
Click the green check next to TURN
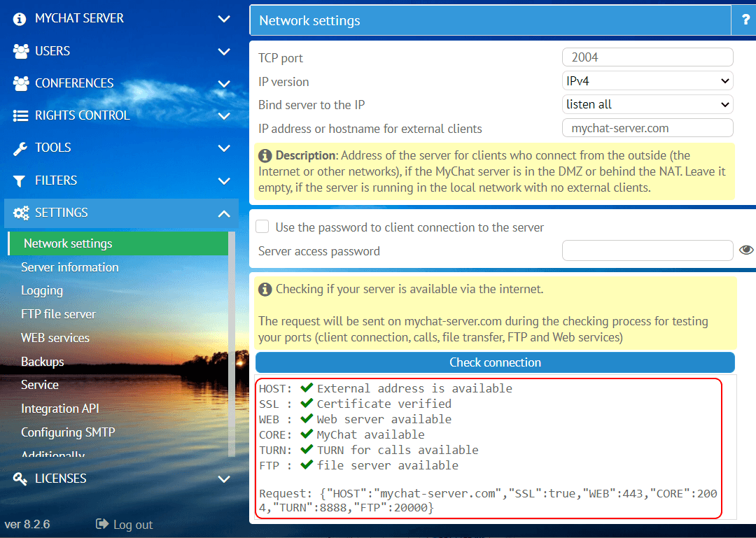click(307, 449)
